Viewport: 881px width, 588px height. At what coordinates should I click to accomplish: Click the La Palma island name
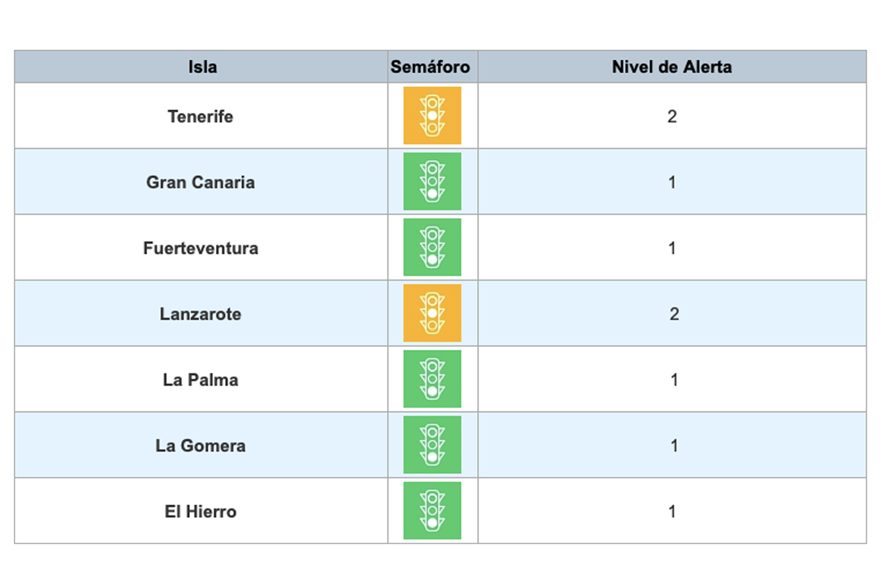pos(200,380)
